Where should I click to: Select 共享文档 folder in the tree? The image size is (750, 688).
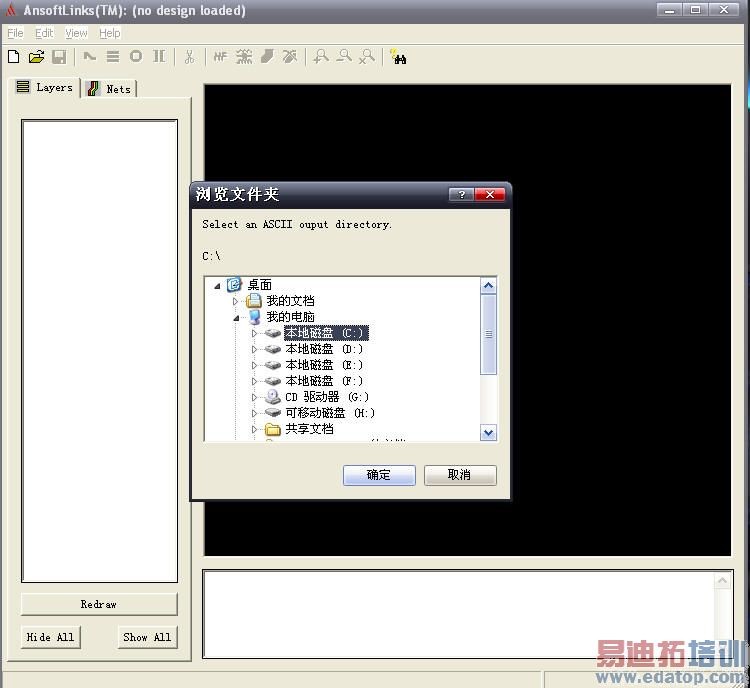309,429
